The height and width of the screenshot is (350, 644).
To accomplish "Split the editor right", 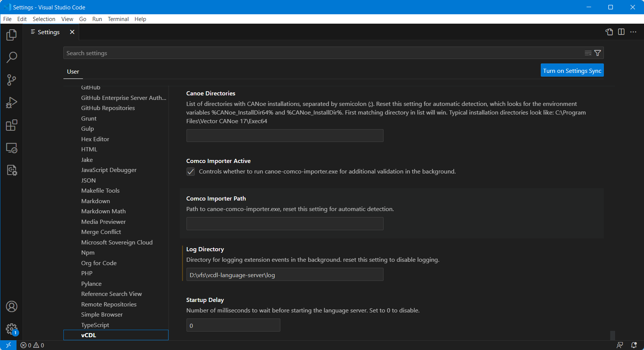I will point(621,32).
